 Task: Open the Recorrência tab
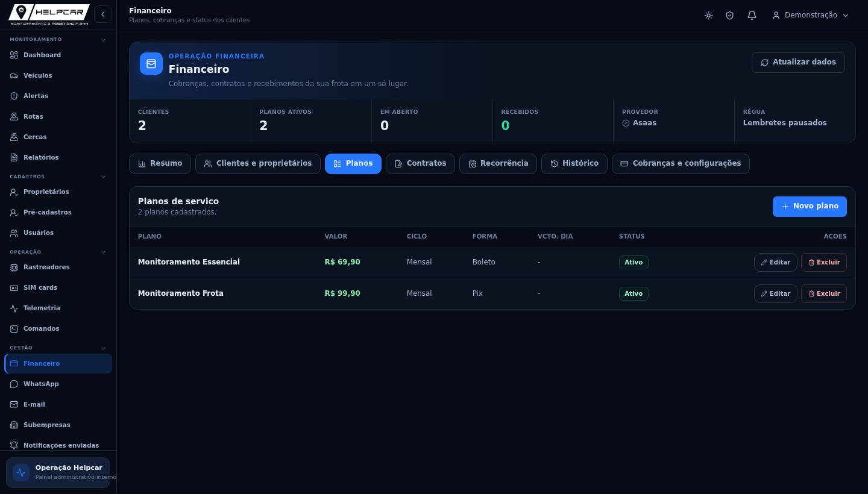pos(498,164)
